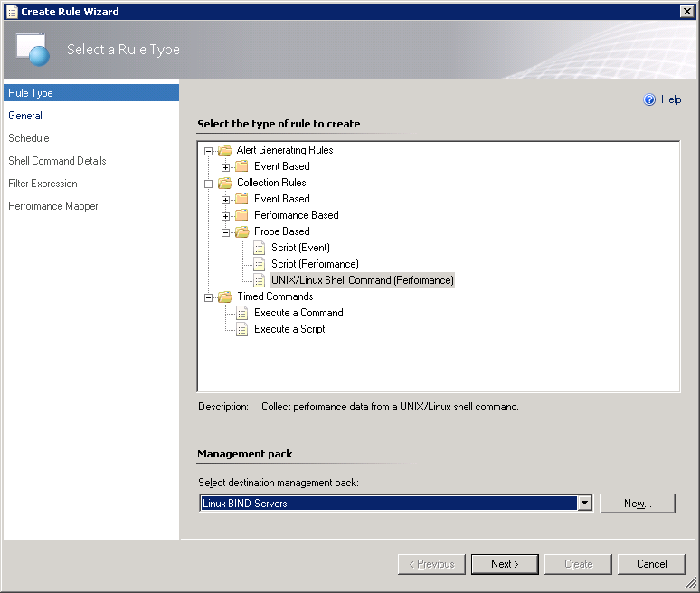Collapse the Probe Based tree node
The height and width of the screenshot is (593, 700).
coord(226,232)
